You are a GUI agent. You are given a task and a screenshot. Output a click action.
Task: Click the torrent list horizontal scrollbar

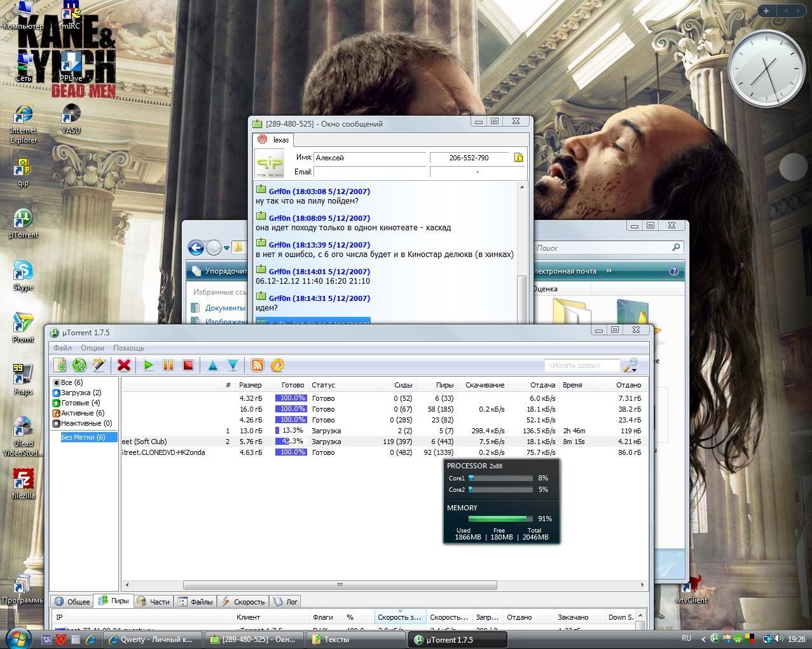340,585
